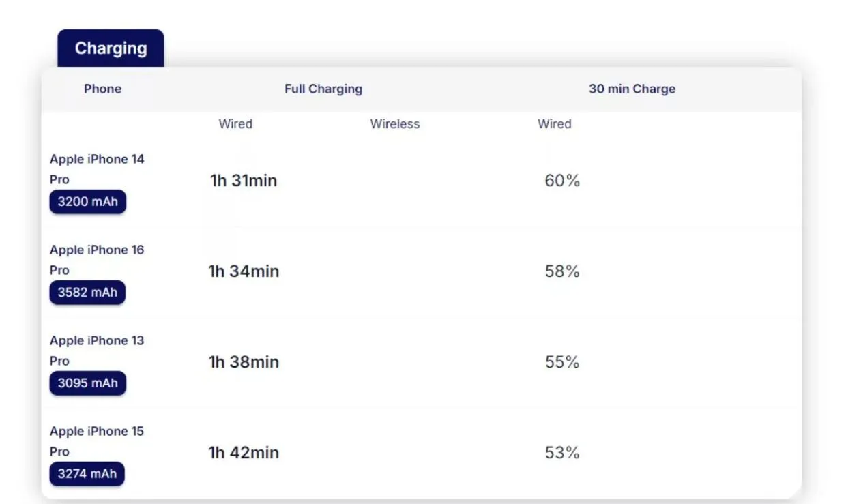The image size is (846, 504).
Task: Select the Wired sub-header under Full Charging
Action: (x=235, y=124)
